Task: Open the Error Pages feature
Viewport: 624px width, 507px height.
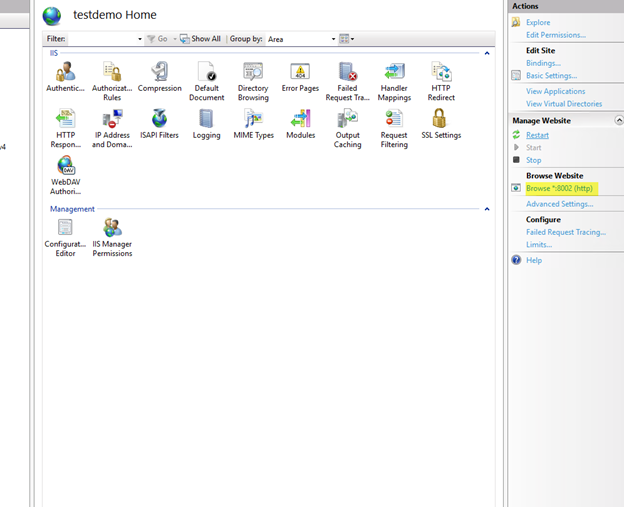Action: (x=300, y=73)
